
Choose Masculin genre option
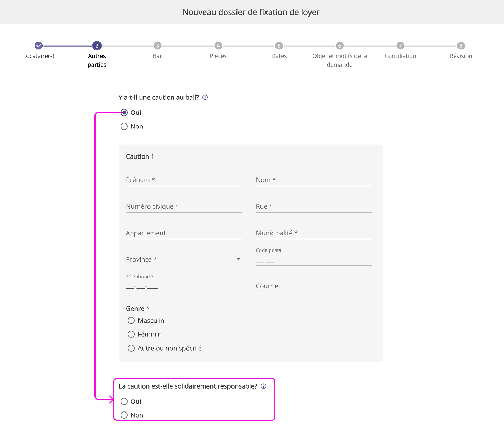tap(131, 320)
